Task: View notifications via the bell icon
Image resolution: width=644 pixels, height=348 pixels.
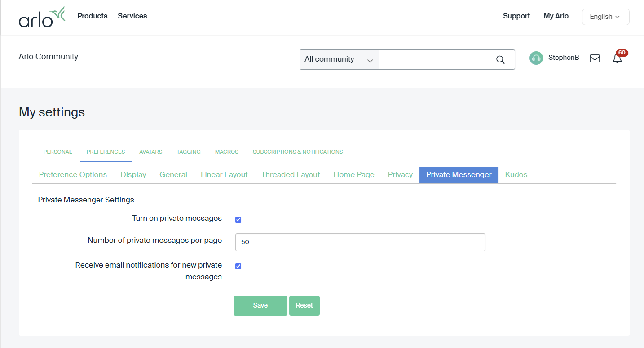Action: (x=617, y=58)
